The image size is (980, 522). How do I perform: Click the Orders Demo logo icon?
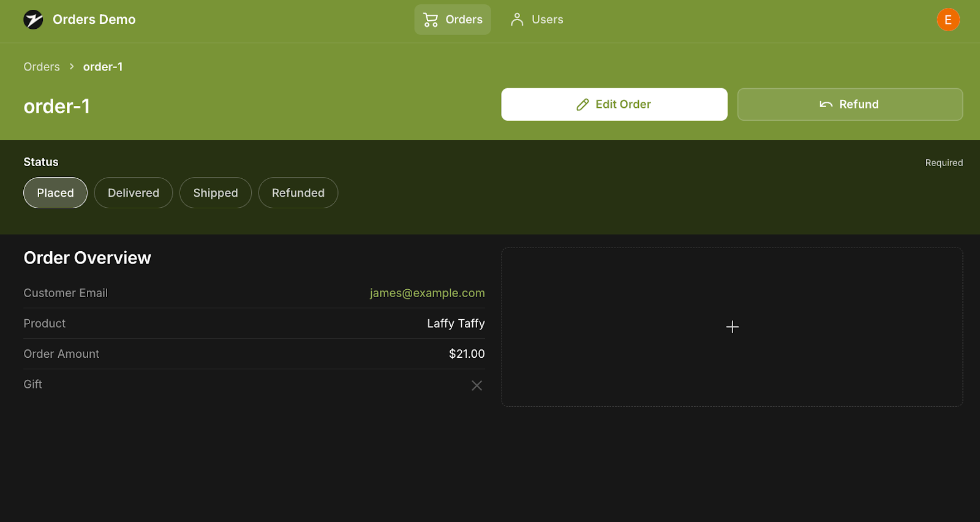point(33,20)
